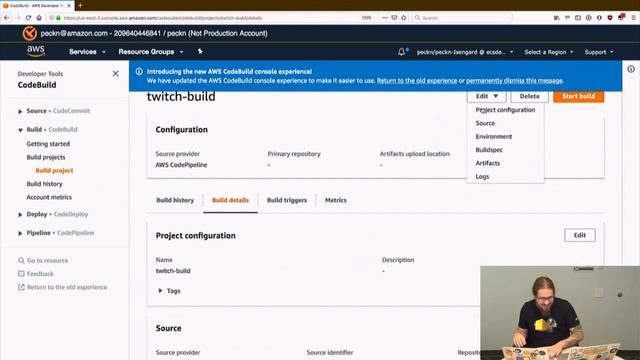This screenshot has width=640, height=360.
Task: Click Return to the old experience sidebar link
Action: (67, 287)
